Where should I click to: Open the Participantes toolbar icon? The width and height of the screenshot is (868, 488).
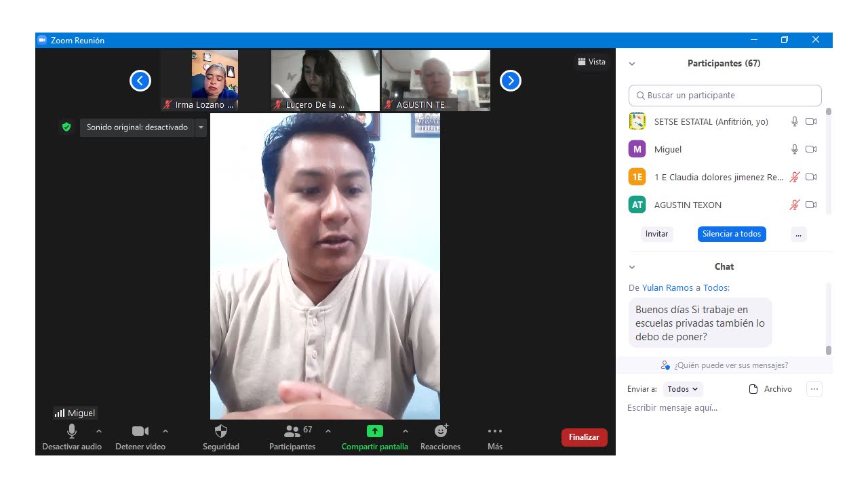[x=292, y=431]
